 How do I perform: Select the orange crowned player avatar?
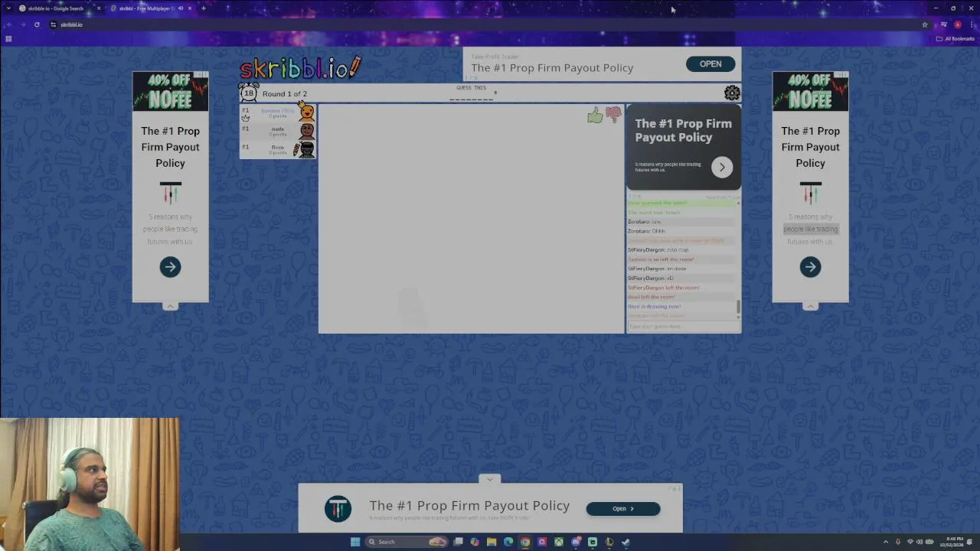(306, 112)
